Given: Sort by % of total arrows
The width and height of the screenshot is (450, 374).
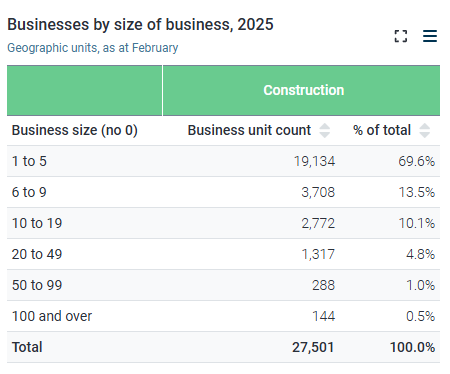Looking at the screenshot, I should click(424, 130).
